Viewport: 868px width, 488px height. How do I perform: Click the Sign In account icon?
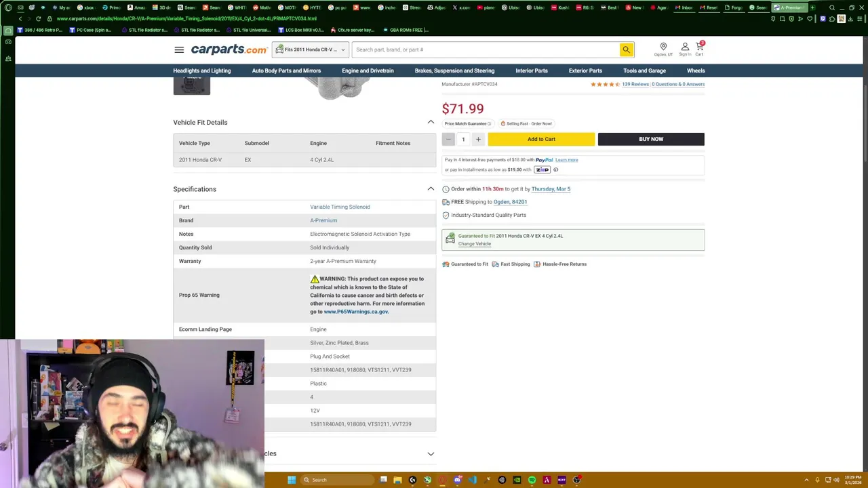pos(685,49)
